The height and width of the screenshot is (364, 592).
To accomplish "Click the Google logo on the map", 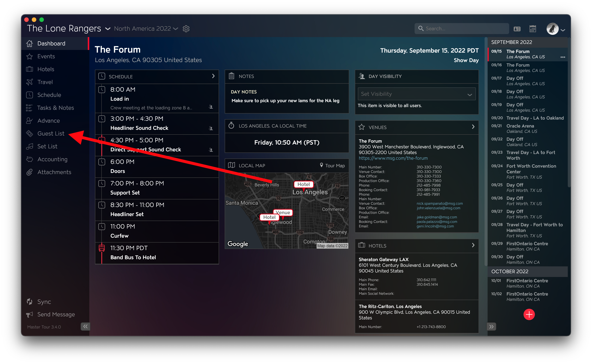I will (x=238, y=244).
